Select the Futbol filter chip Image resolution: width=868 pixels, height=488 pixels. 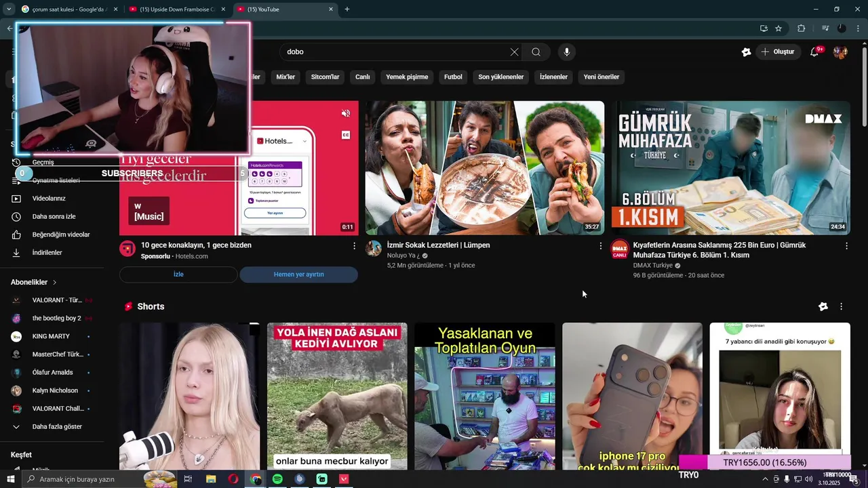[453, 77]
